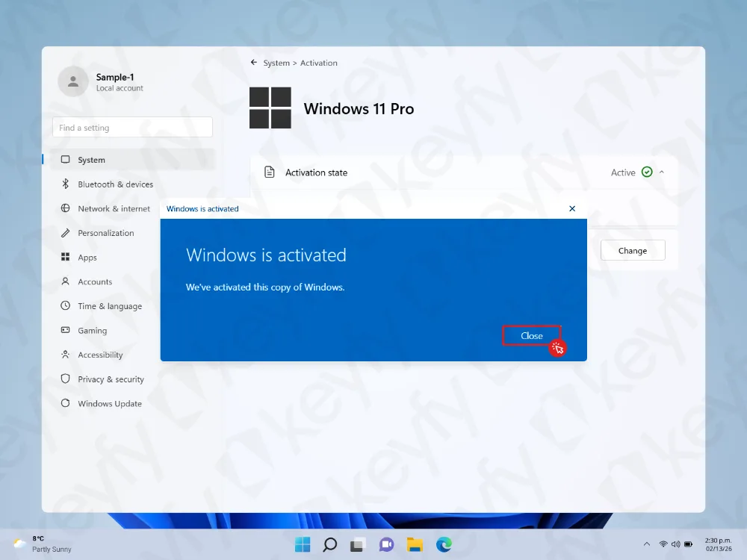Open File Explorer from taskbar

(x=415, y=545)
